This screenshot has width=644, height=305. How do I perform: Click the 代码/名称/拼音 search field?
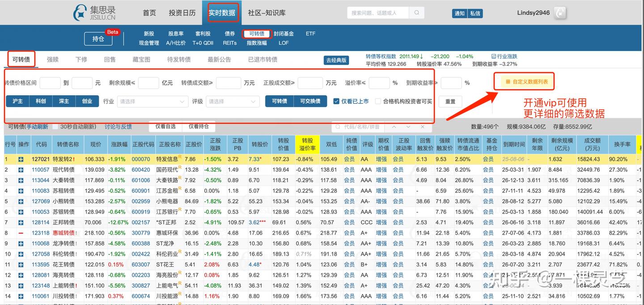coord(358,127)
